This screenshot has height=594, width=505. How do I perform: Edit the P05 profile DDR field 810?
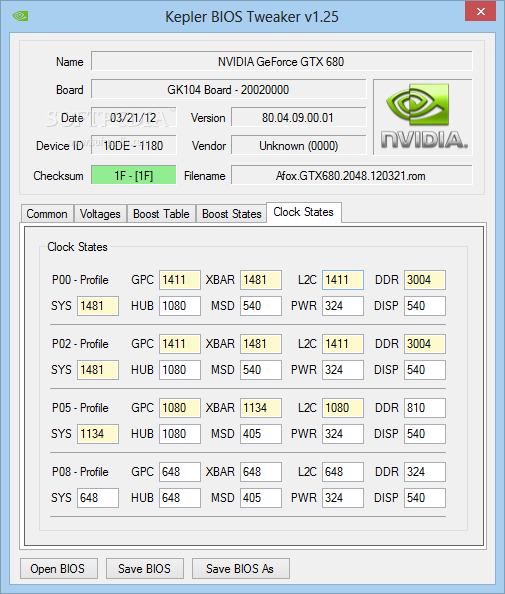tap(425, 408)
